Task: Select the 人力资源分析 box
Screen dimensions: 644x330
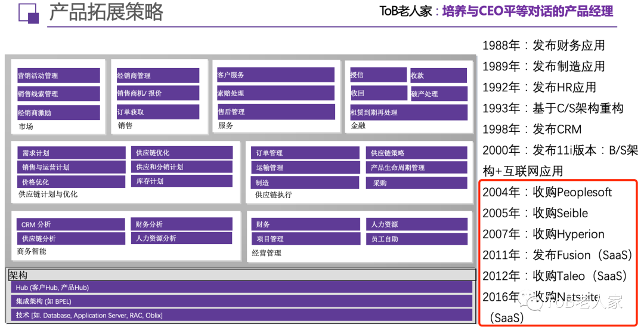Action: click(x=181, y=238)
